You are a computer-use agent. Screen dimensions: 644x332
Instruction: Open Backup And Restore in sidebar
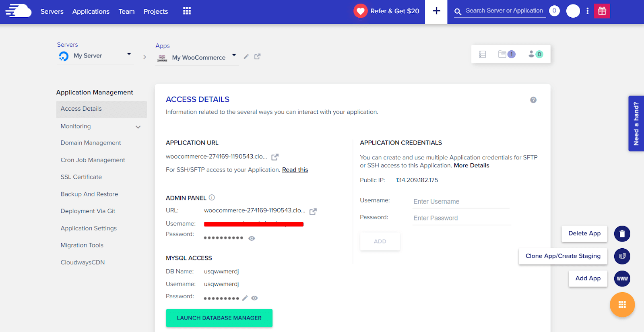click(x=89, y=194)
